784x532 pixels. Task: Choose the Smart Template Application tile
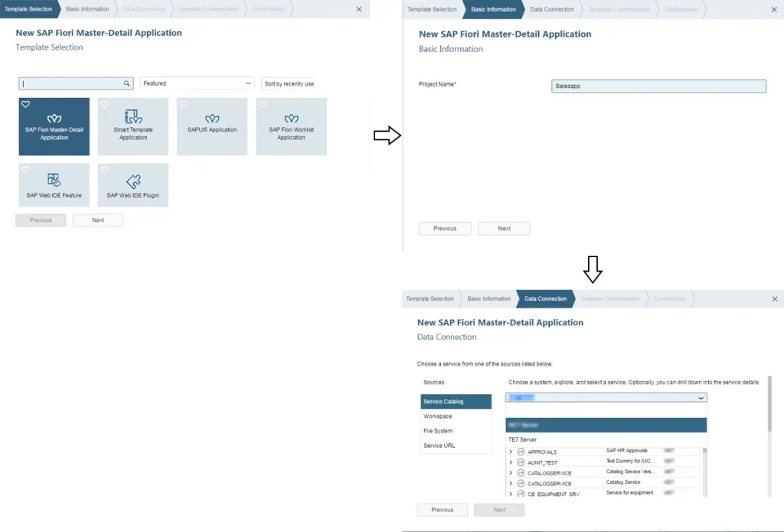(x=133, y=126)
